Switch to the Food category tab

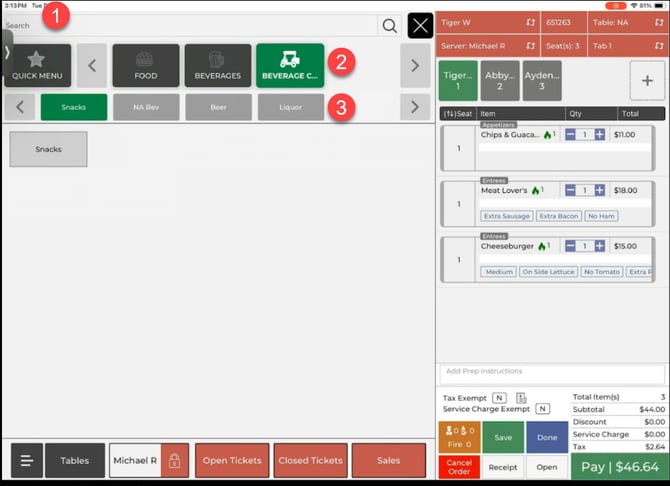(x=146, y=65)
